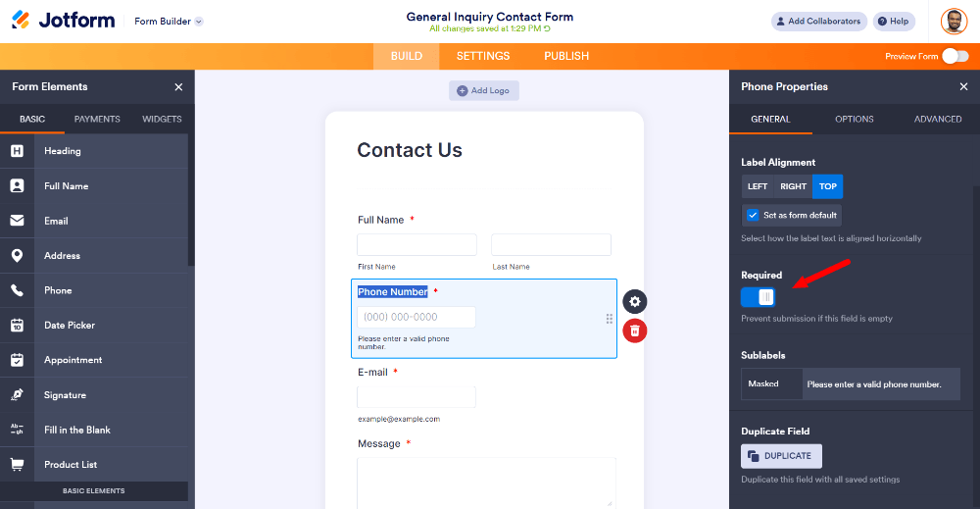Image resolution: width=980 pixels, height=509 pixels.
Task: Close the Form Elements panel
Action: coord(178,87)
